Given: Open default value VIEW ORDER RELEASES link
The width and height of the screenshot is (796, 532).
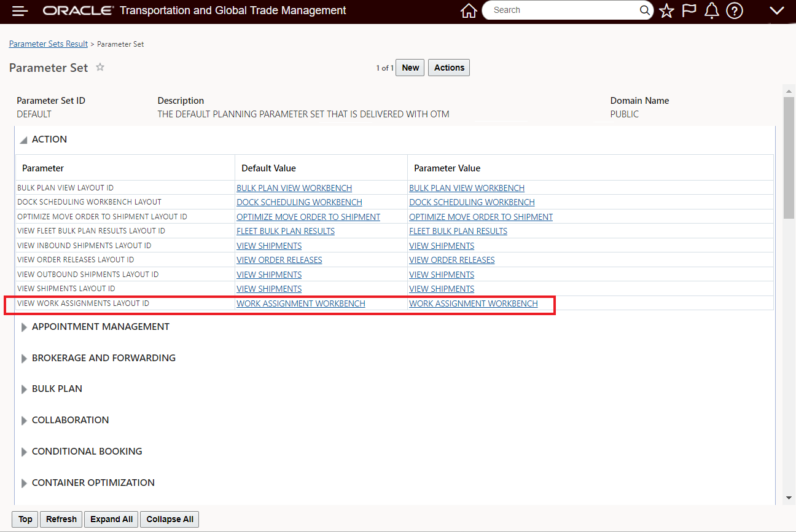Looking at the screenshot, I should [279, 260].
